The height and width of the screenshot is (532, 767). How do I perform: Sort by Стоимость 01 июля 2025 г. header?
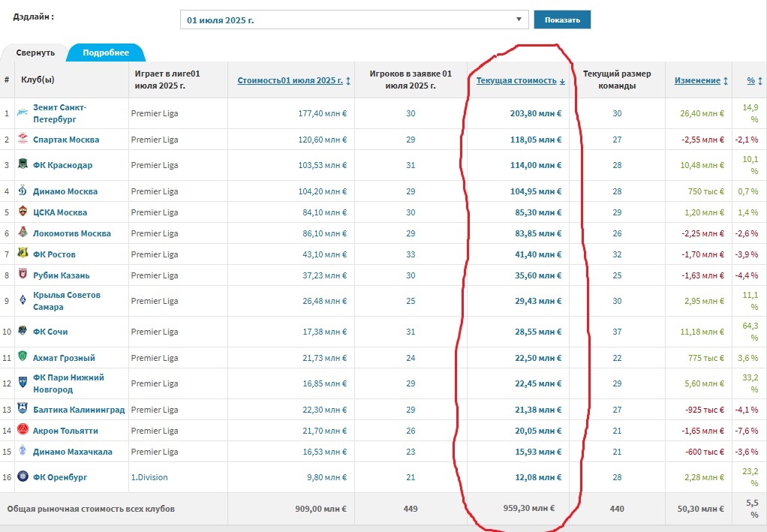[x=290, y=81]
